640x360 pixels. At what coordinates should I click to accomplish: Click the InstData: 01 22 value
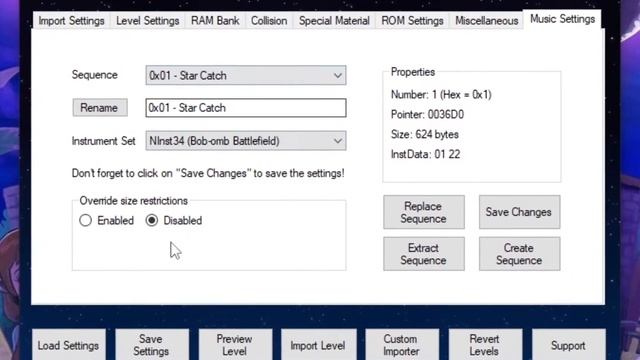(x=425, y=155)
